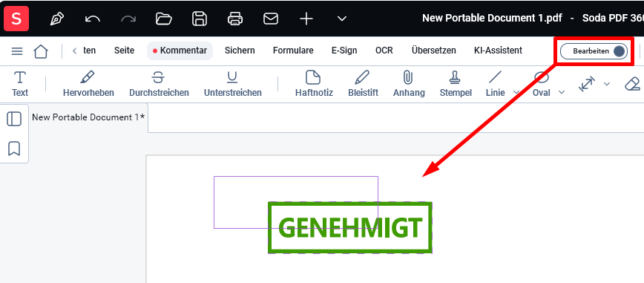644x283 pixels.
Task: Open the Seite tab
Action: click(124, 51)
